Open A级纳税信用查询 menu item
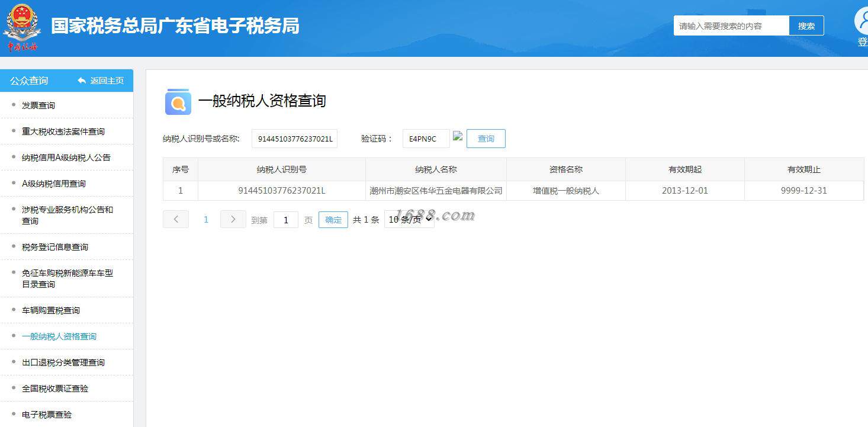 54,184
